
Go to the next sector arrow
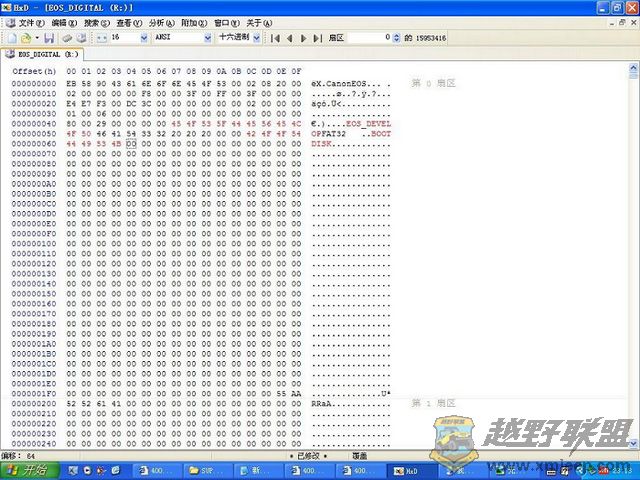303,37
